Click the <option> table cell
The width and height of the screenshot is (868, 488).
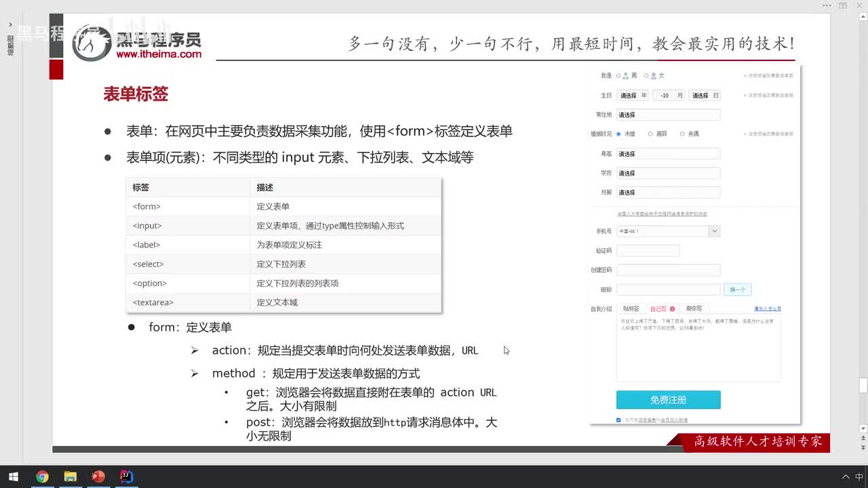[x=188, y=283]
